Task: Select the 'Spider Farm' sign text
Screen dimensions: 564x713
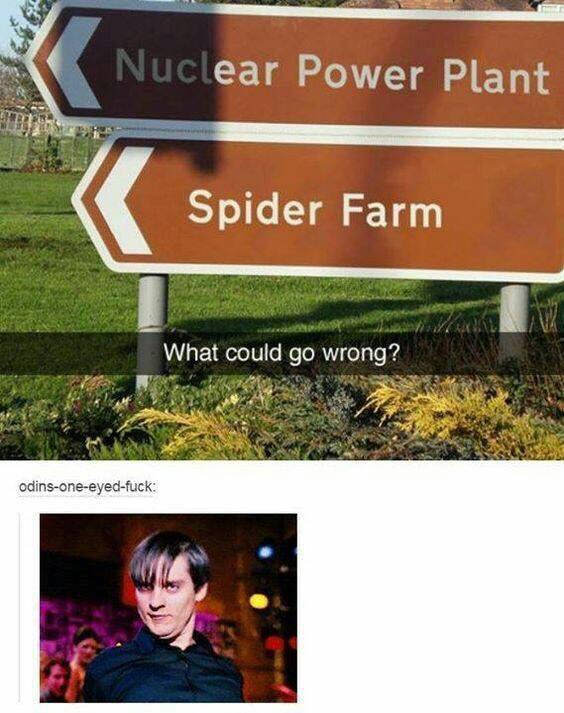Action: point(315,210)
